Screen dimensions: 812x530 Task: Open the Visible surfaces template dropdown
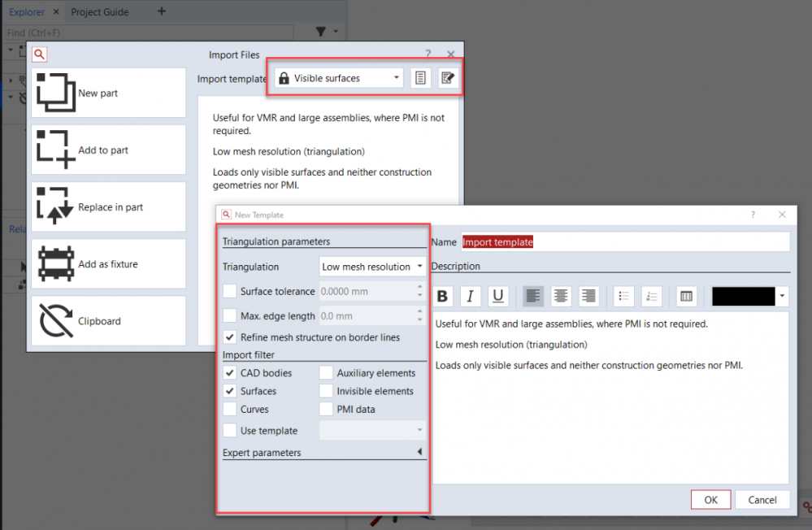339,78
